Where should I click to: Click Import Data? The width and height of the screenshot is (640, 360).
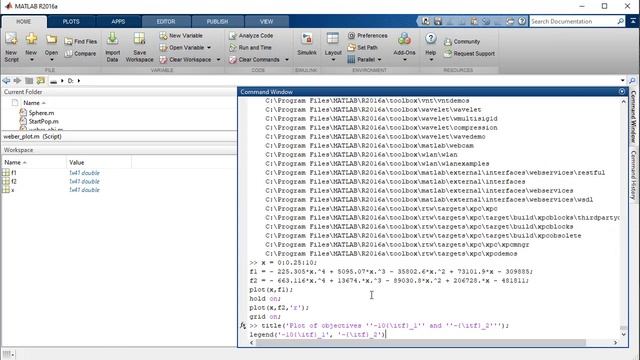[x=112, y=47]
